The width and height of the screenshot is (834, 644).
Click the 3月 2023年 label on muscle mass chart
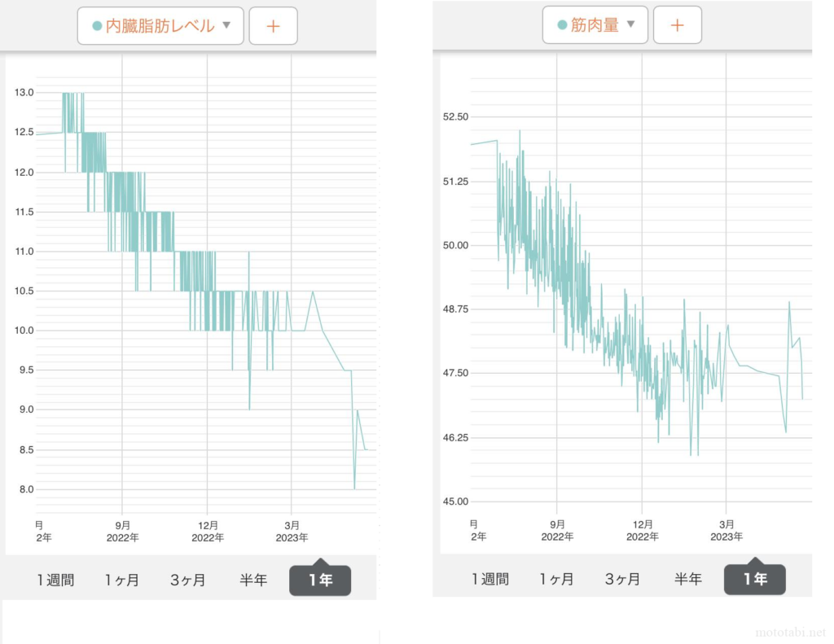coord(726,530)
